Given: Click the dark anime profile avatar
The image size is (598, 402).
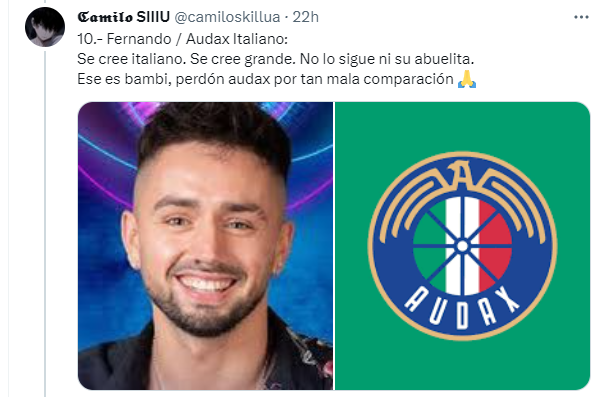Looking at the screenshot, I should [45, 27].
